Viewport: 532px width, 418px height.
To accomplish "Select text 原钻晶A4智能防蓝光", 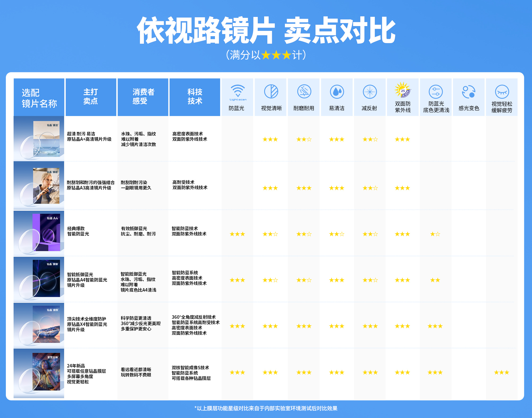I will pyautogui.click(x=87, y=280).
